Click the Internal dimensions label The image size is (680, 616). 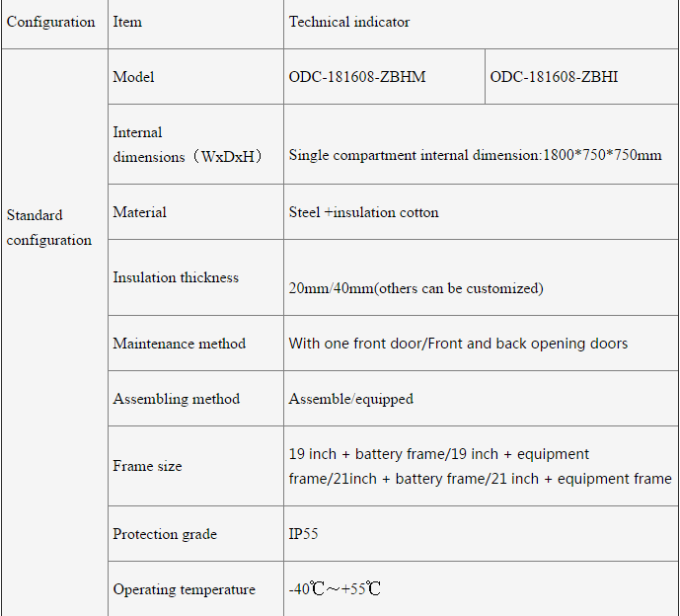point(188,144)
